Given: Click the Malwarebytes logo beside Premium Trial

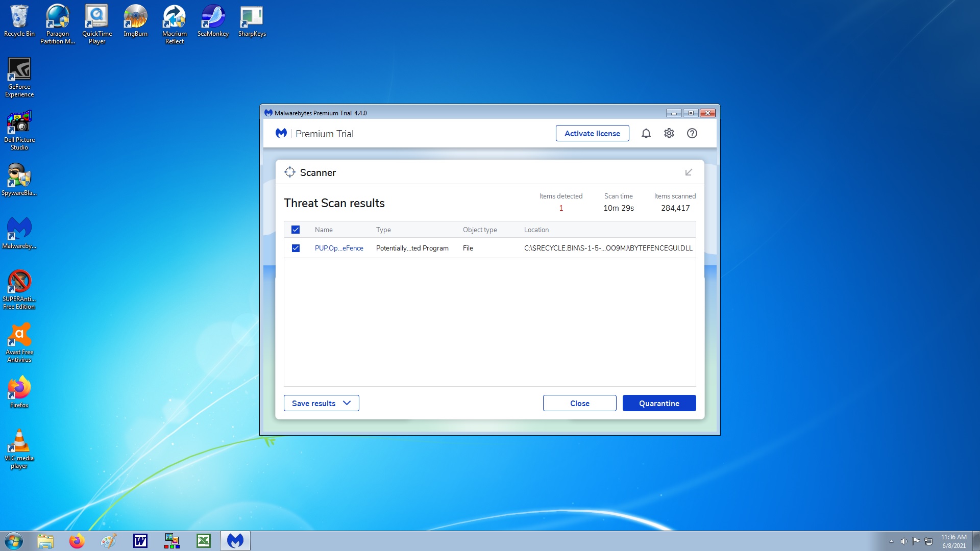Looking at the screenshot, I should pos(281,133).
